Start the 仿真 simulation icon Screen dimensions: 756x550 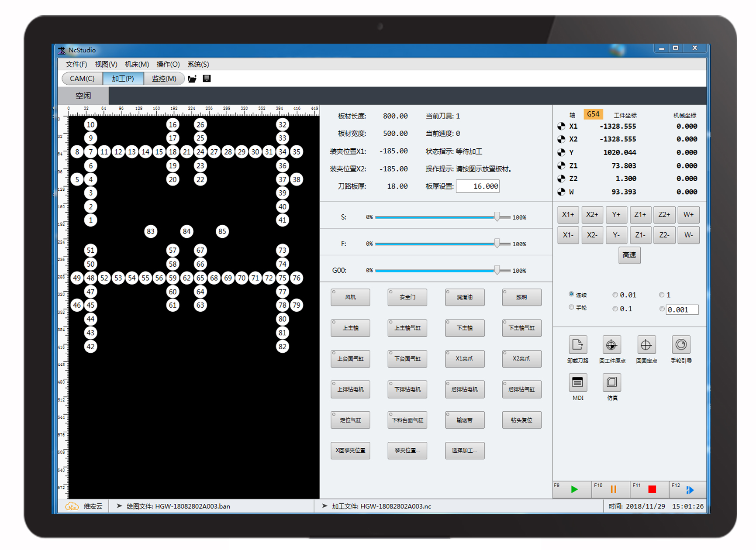611,382
